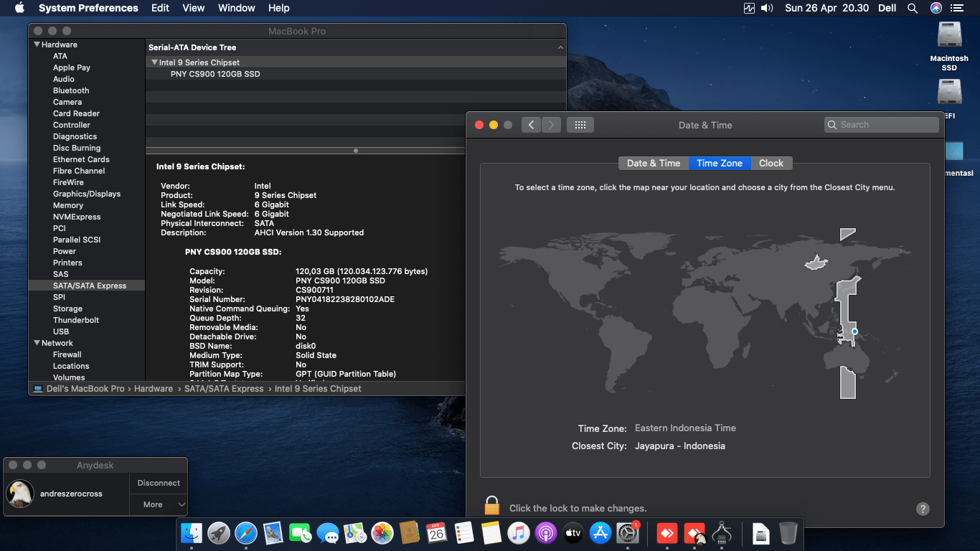Open Music note icon in Dock
The image size is (980, 551).
518,533
